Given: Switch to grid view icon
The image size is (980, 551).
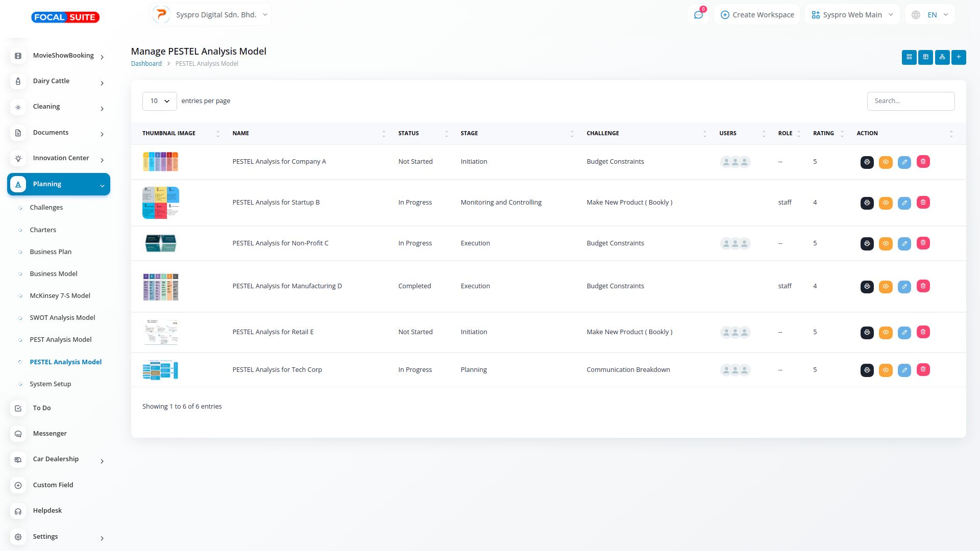Looking at the screenshot, I should (909, 57).
